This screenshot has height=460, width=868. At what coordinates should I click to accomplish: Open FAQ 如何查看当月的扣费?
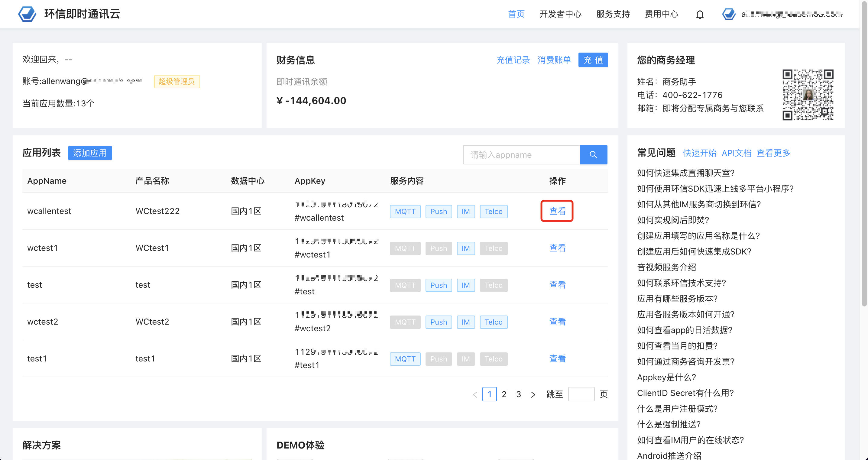point(677,346)
